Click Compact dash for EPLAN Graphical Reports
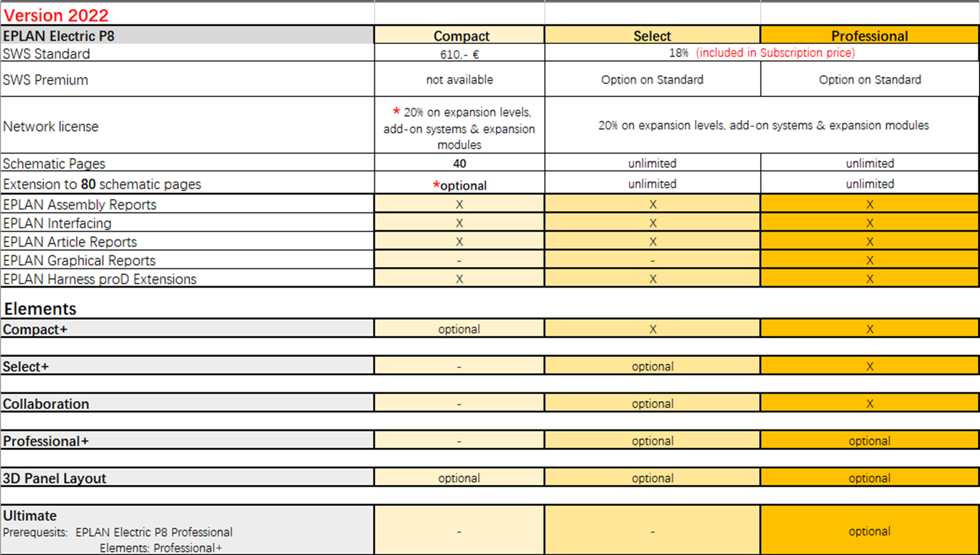 (x=460, y=261)
